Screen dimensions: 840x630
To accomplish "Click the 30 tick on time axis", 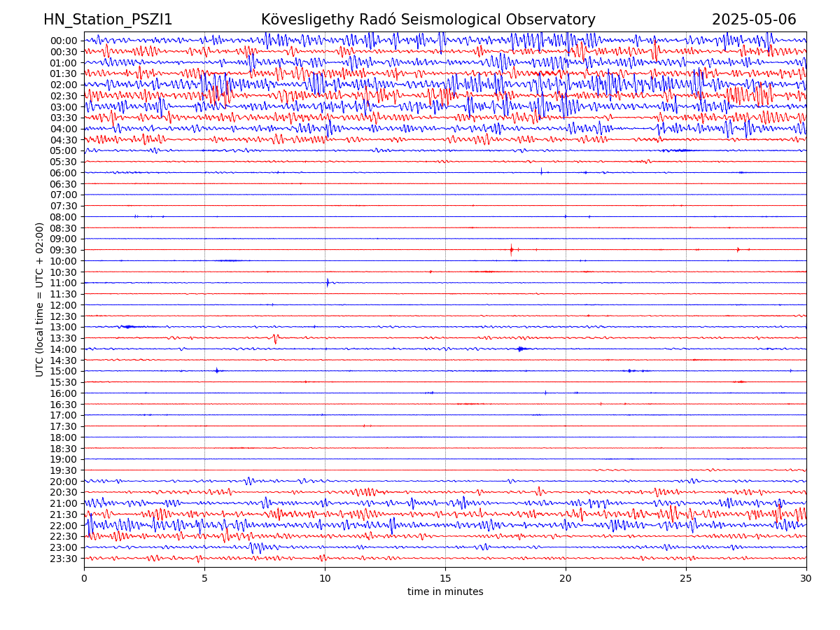I will (x=806, y=579).
